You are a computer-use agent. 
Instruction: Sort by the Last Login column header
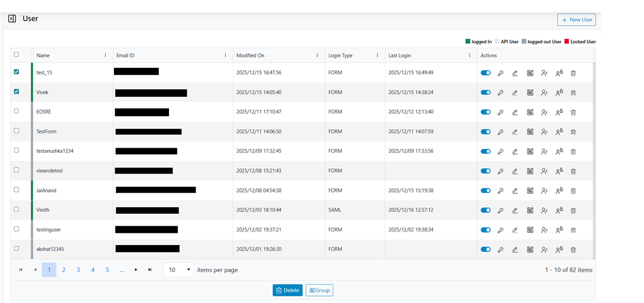click(x=399, y=56)
